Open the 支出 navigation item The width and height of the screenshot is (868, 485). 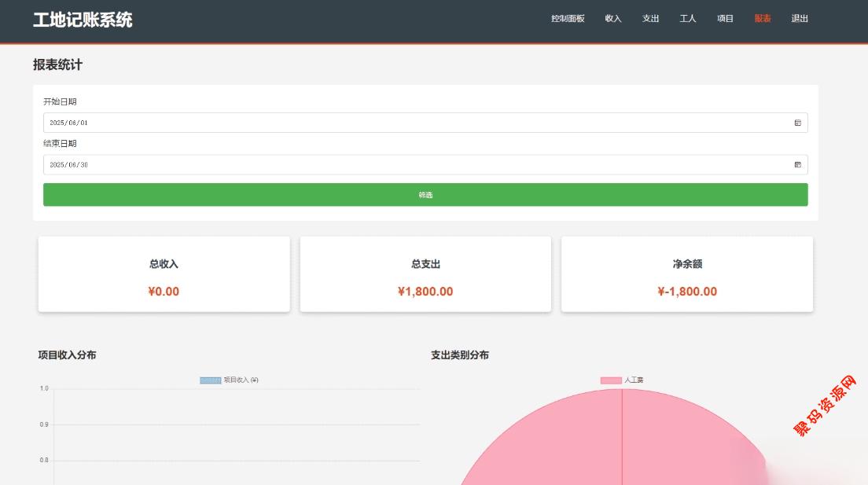(650, 19)
